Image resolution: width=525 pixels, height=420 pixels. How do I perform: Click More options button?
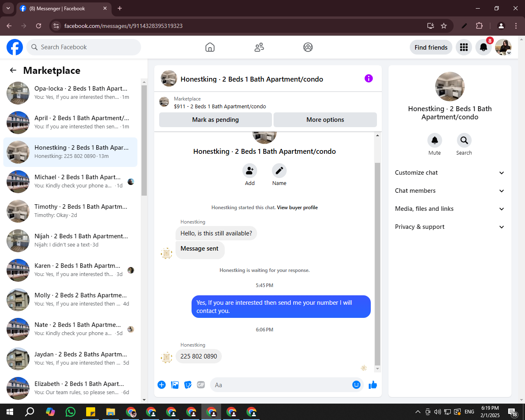tap(325, 120)
